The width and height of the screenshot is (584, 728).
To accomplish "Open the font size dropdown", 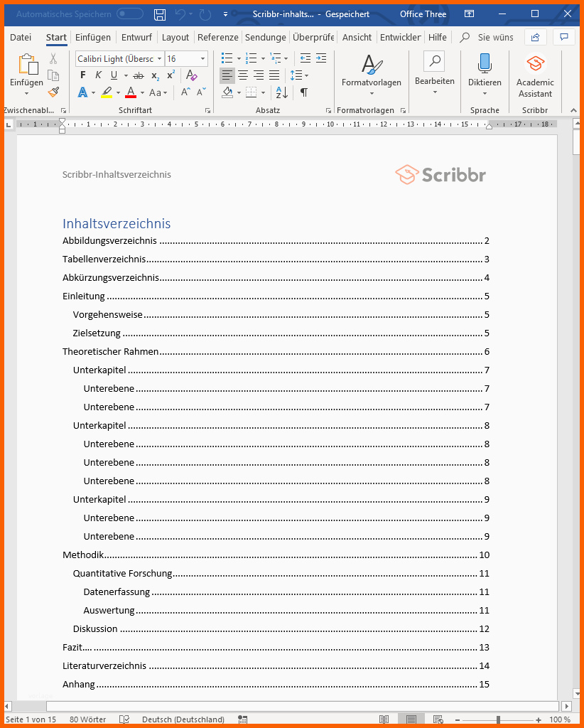I will point(202,58).
